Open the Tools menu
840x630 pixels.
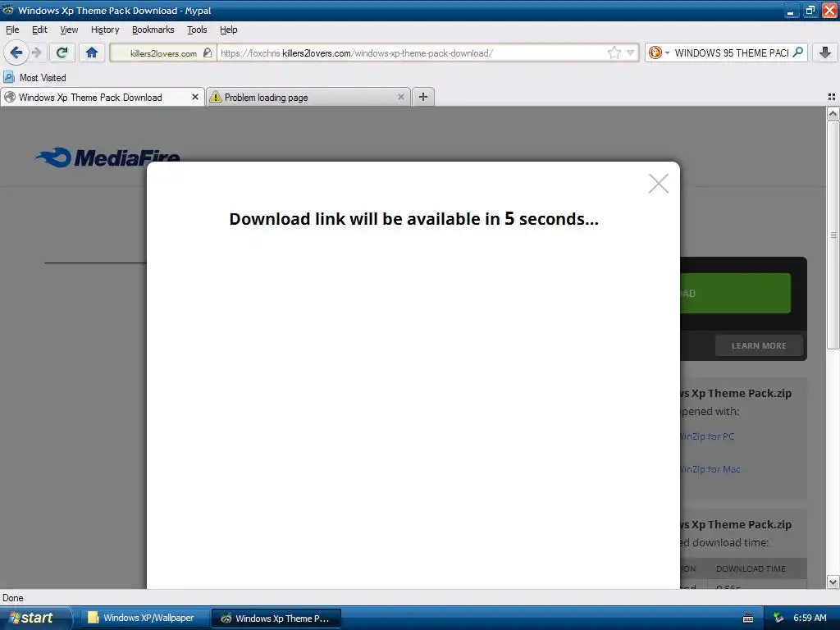(x=197, y=30)
